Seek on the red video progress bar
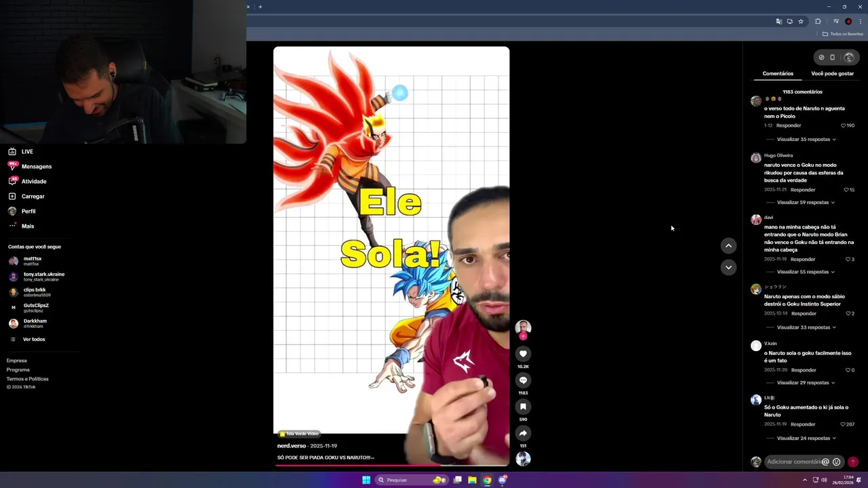 391,466
